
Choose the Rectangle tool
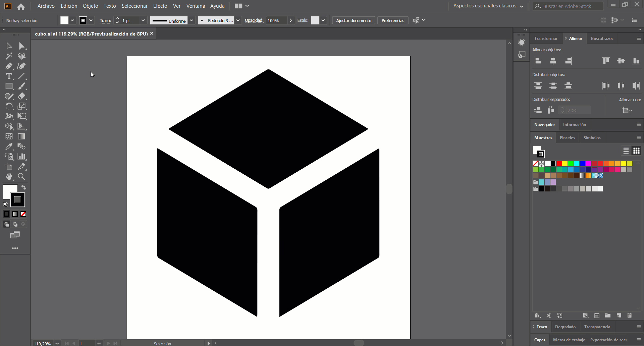click(9, 86)
